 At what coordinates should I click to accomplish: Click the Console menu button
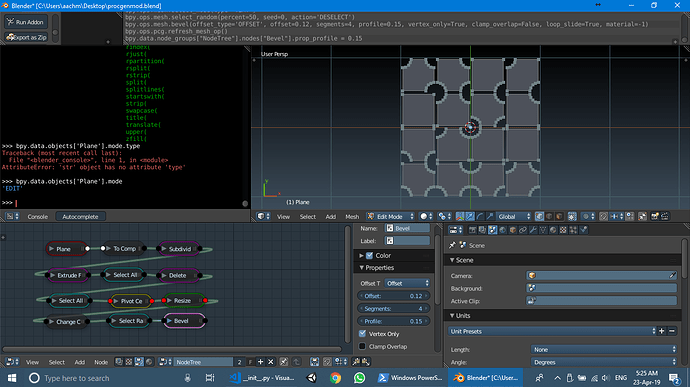pyautogui.click(x=37, y=217)
